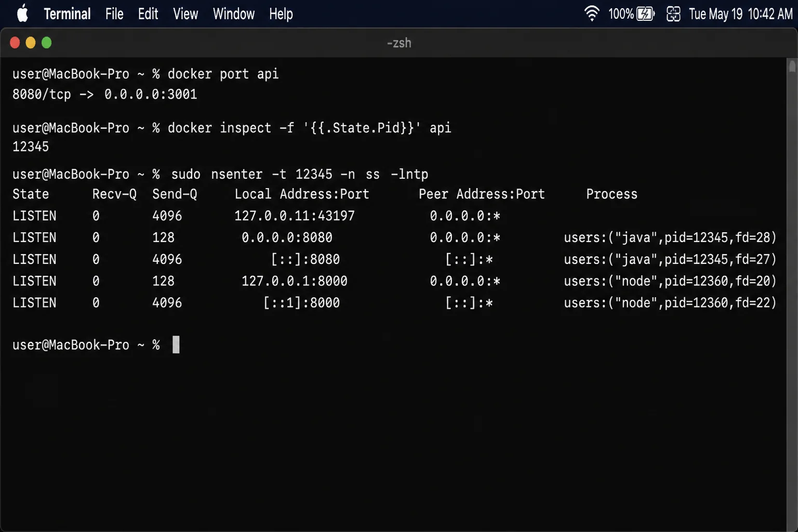Click the 'Recv-Q' column header
798x532 pixels.
coord(114,194)
